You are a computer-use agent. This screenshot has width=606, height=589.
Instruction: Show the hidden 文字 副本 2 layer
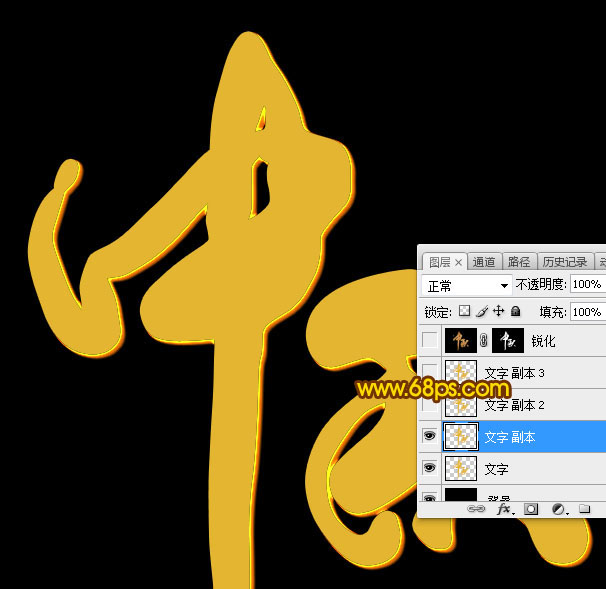429,404
